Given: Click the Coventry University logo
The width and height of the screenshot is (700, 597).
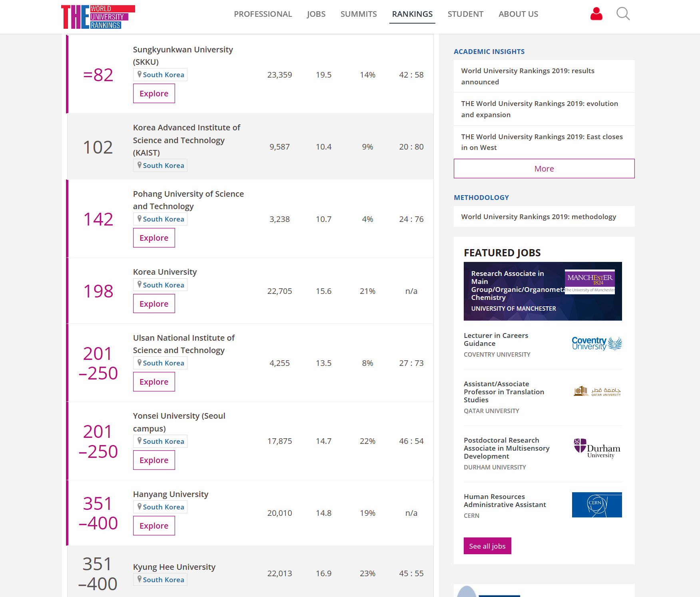Looking at the screenshot, I should [597, 343].
